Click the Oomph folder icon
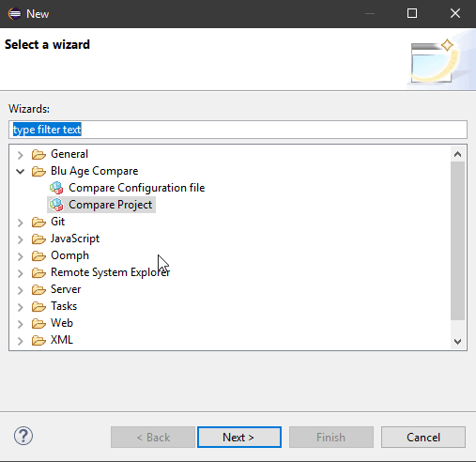The width and height of the screenshot is (476, 462). pyautogui.click(x=38, y=255)
